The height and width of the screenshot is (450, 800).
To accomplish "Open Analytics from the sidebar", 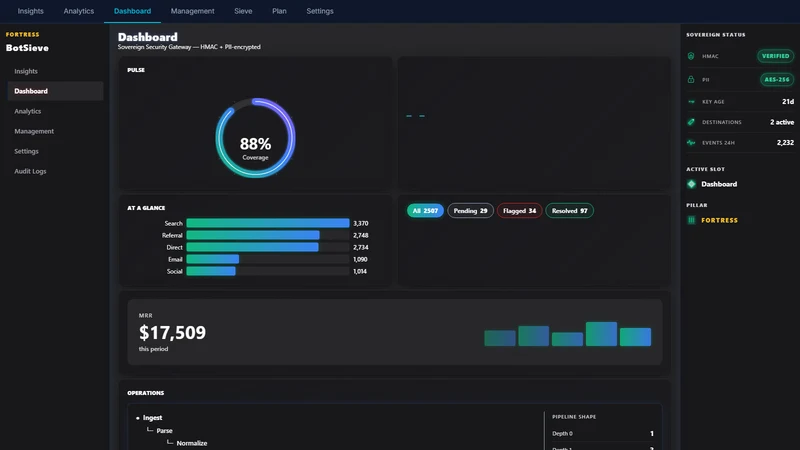I will coord(55,111).
